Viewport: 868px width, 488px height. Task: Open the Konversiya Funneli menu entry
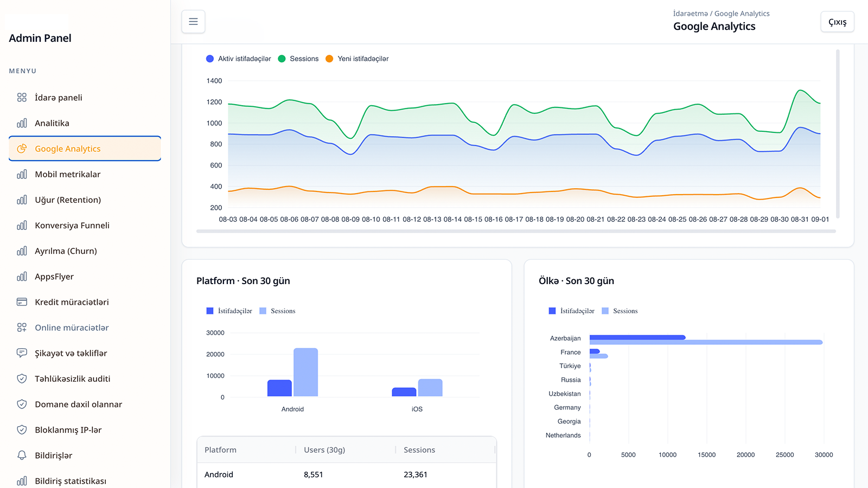coord(85,225)
